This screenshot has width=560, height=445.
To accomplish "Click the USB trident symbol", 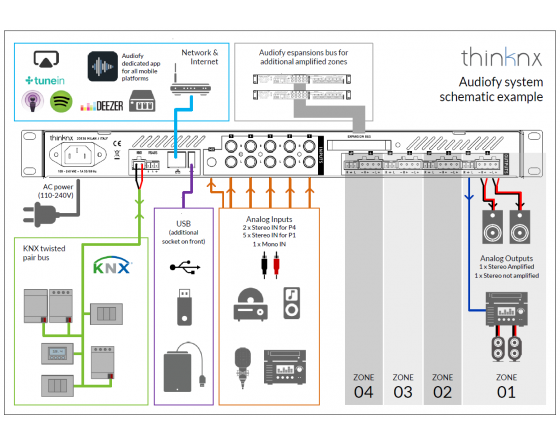I will point(185,267).
